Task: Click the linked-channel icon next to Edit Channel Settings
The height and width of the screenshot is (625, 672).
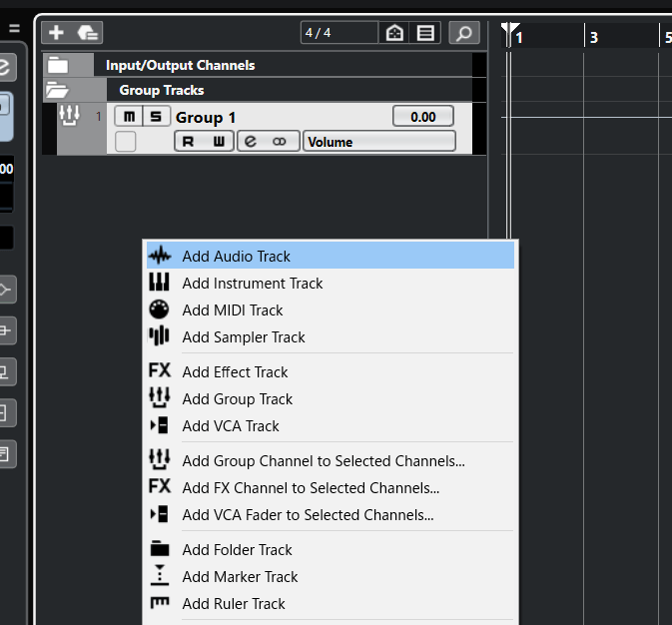Action: (x=280, y=142)
